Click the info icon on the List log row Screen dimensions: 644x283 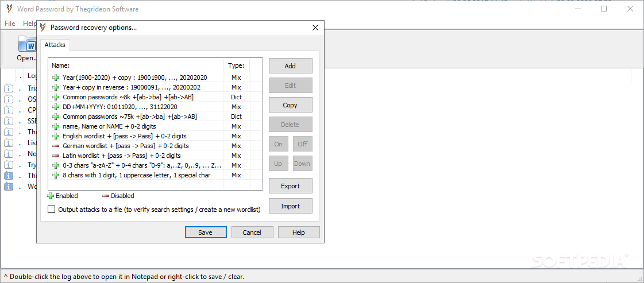click(9, 143)
